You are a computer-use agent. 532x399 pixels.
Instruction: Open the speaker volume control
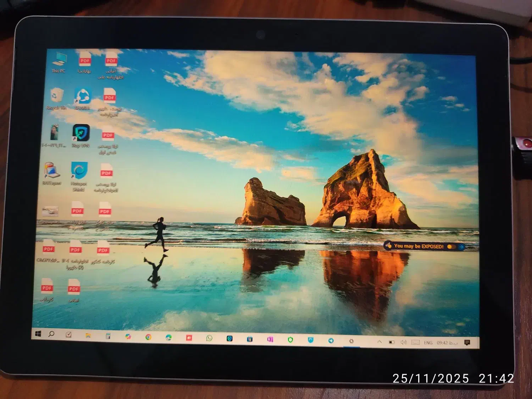point(403,342)
